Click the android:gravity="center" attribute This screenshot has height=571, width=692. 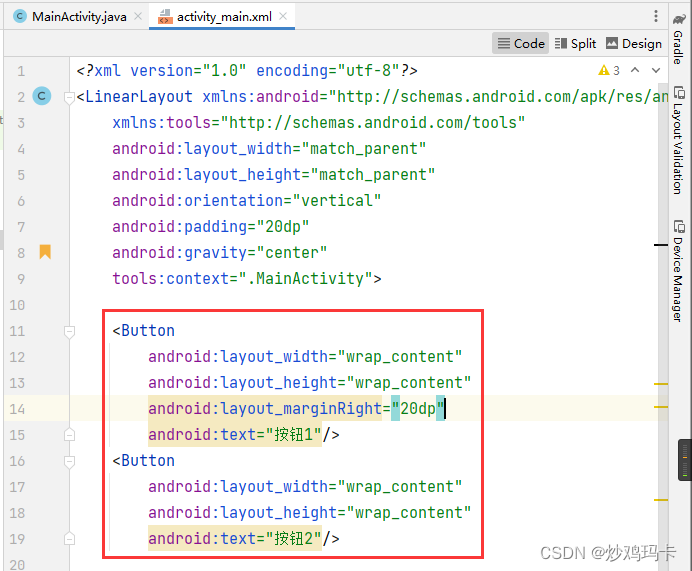point(219,252)
